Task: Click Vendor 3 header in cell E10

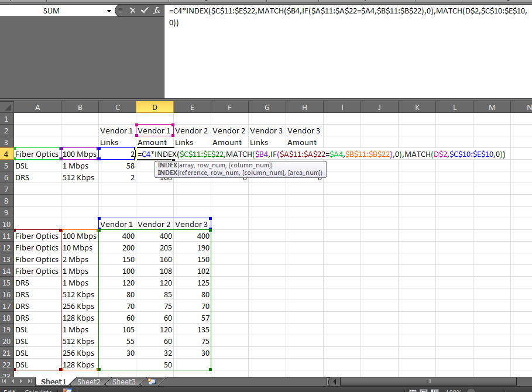Action: pos(192,225)
